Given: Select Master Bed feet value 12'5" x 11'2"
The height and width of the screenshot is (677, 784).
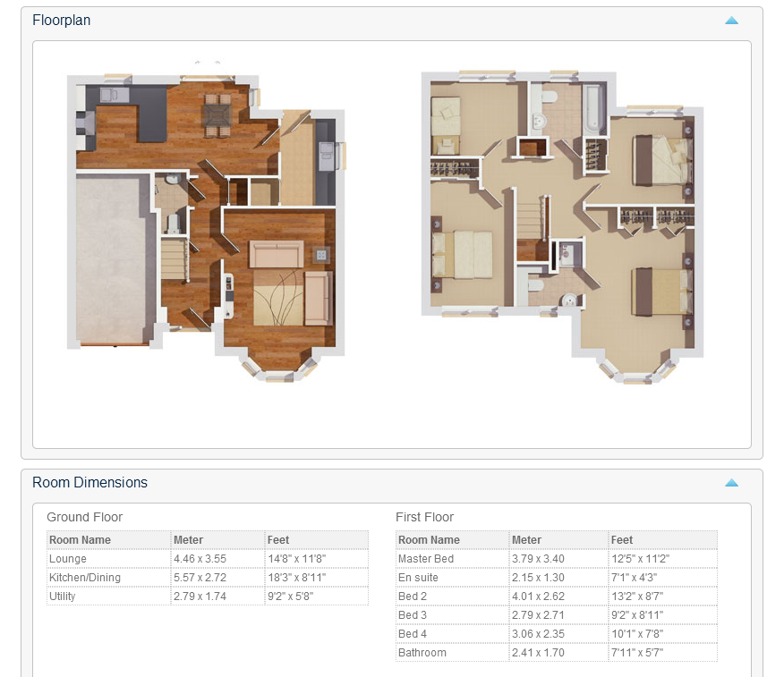Looking at the screenshot, I should 641,559.
